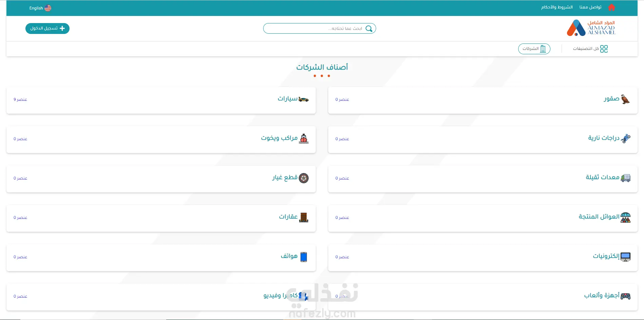Select the boat icon for مراكب ويخوت
Image resolution: width=644 pixels, height=320 pixels.
click(x=304, y=138)
